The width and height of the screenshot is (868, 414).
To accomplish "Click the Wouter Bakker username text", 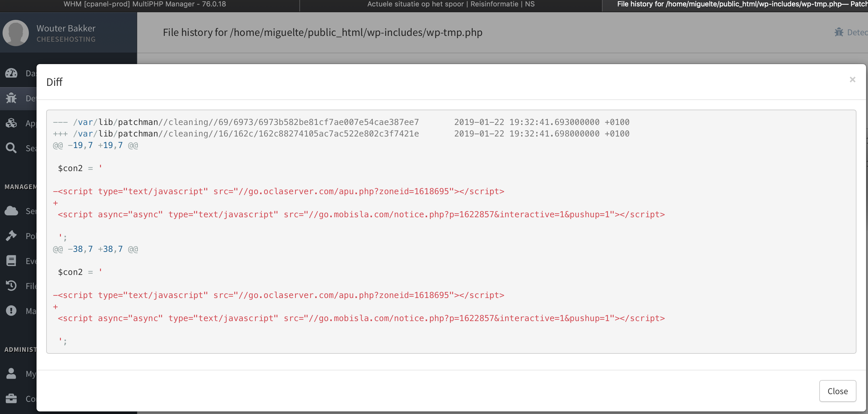I will tap(66, 28).
